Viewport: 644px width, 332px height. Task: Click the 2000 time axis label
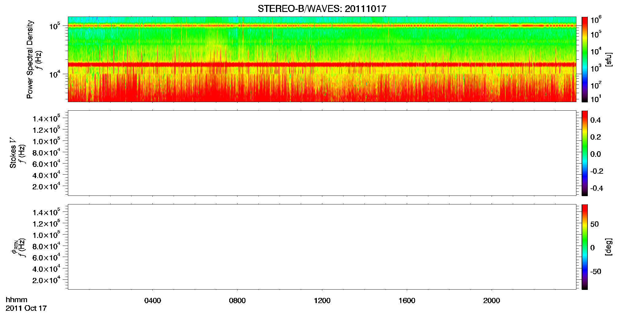pyautogui.click(x=492, y=301)
